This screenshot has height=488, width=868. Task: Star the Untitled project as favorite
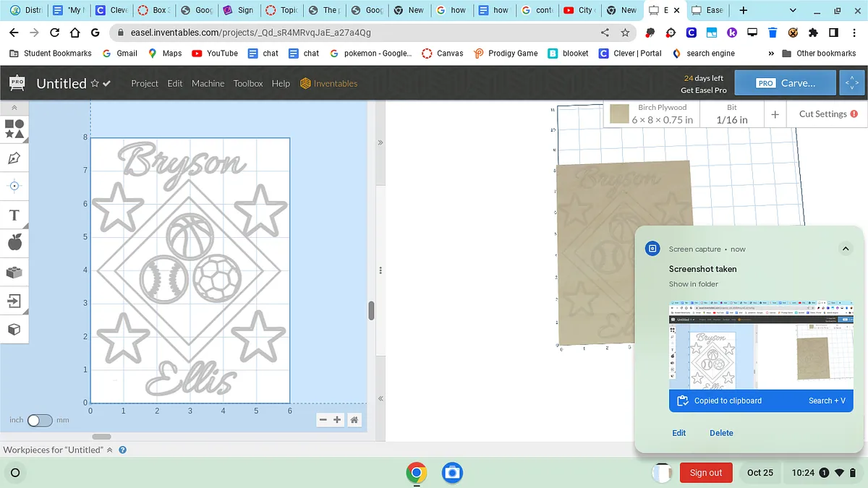click(x=95, y=84)
